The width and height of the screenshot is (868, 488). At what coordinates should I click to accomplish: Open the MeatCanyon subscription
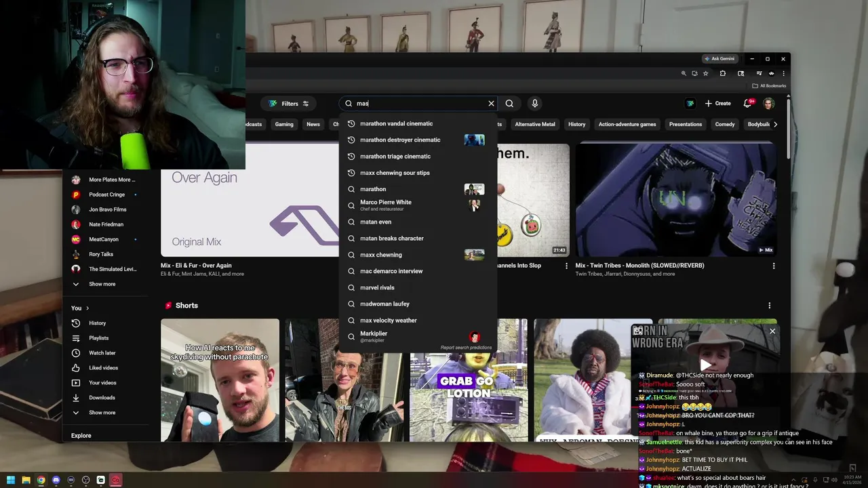[105, 239]
